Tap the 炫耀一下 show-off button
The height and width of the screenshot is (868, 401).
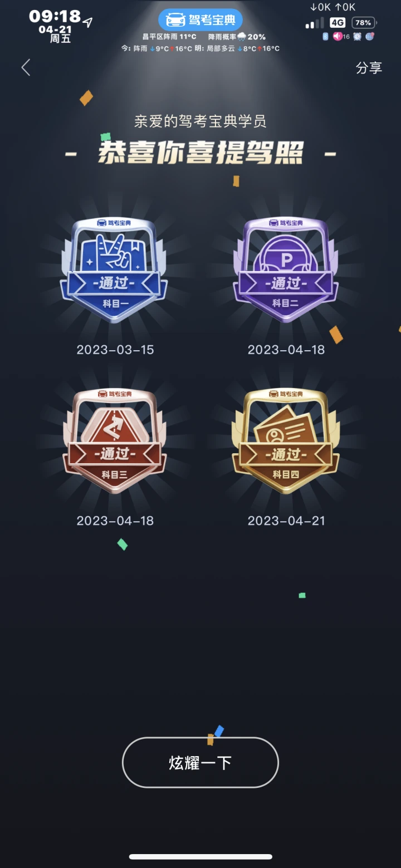(x=200, y=762)
